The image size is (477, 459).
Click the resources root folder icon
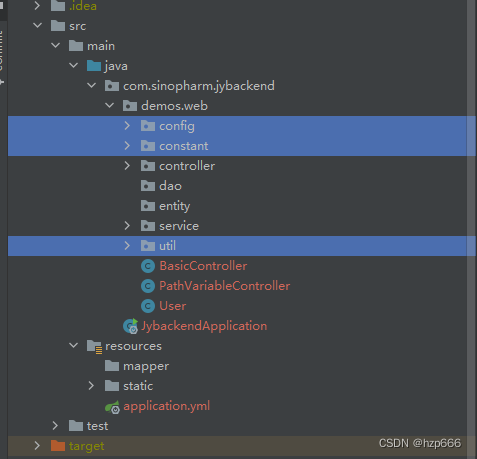point(94,346)
